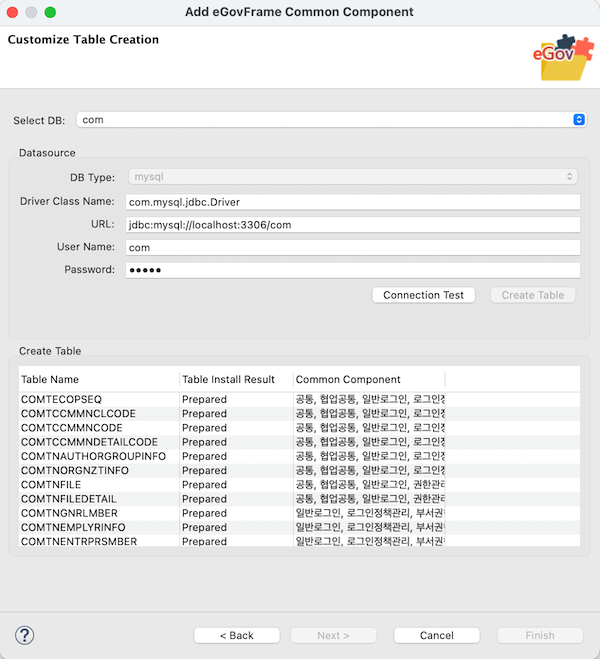600x659 pixels.
Task: Select the COMTCCMMNCLCODE table row
Action: point(300,414)
